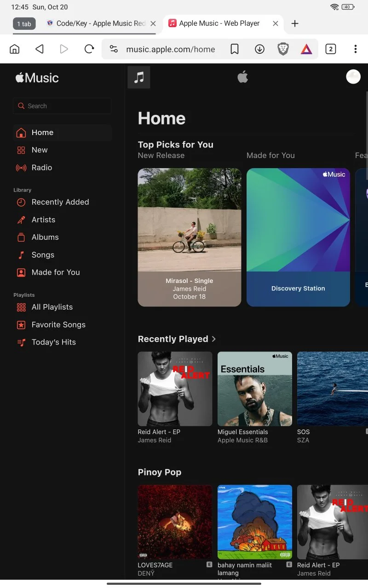The height and width of the screenshot is (588, 368).
Task: Open the Today's Hits playlist
Action: (x=62, y=342)
